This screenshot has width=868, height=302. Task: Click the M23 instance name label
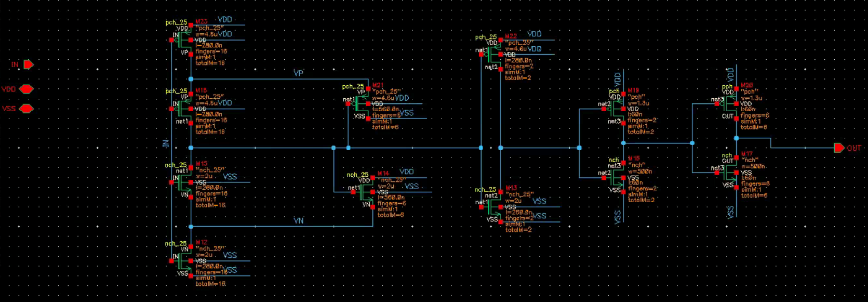pyautogui.click(x=201, y=22)
